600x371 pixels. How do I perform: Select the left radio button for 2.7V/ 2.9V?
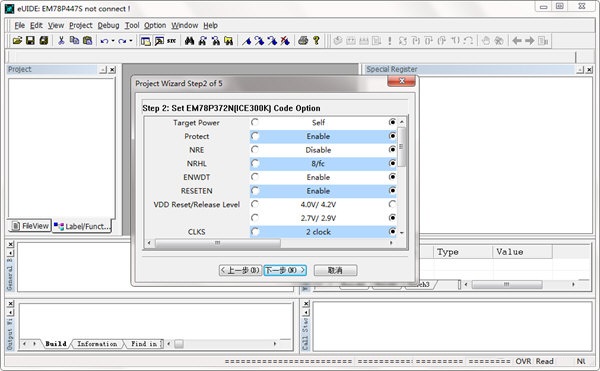point(255,218)
